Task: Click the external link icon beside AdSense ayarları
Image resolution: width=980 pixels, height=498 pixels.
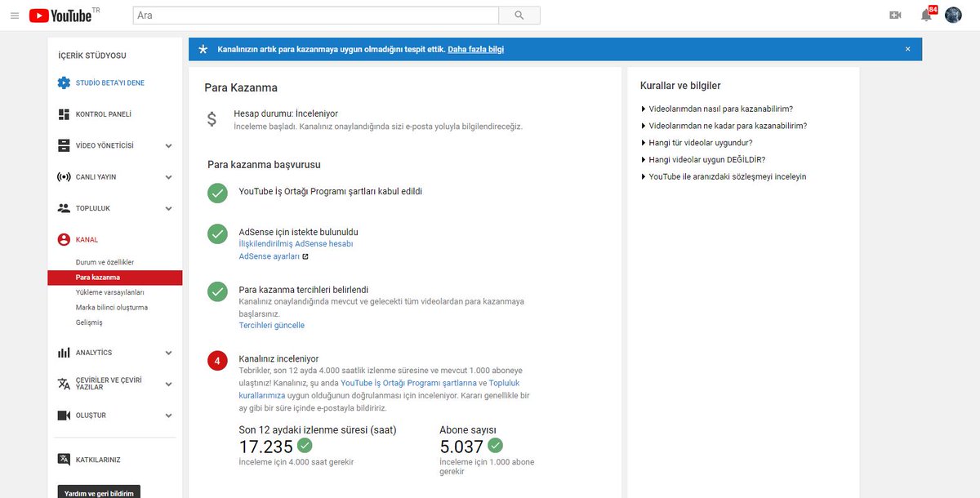Action: (305, 256)
